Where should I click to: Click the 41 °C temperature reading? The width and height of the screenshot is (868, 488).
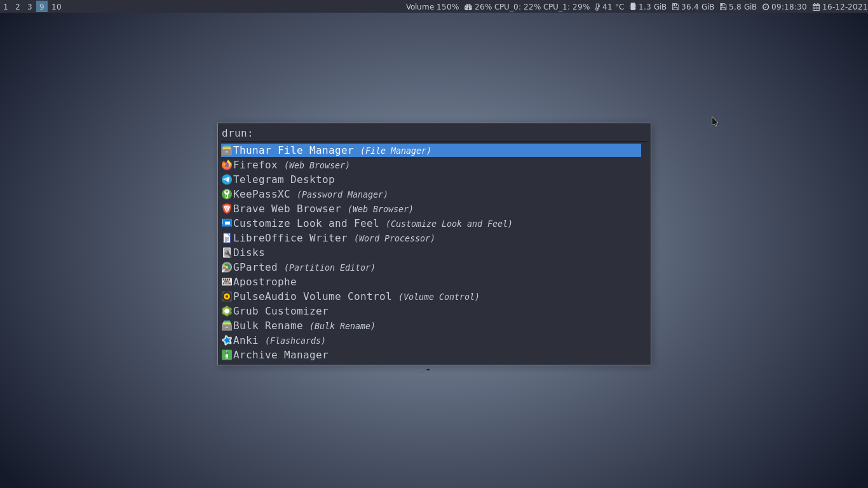pos(613,7)
